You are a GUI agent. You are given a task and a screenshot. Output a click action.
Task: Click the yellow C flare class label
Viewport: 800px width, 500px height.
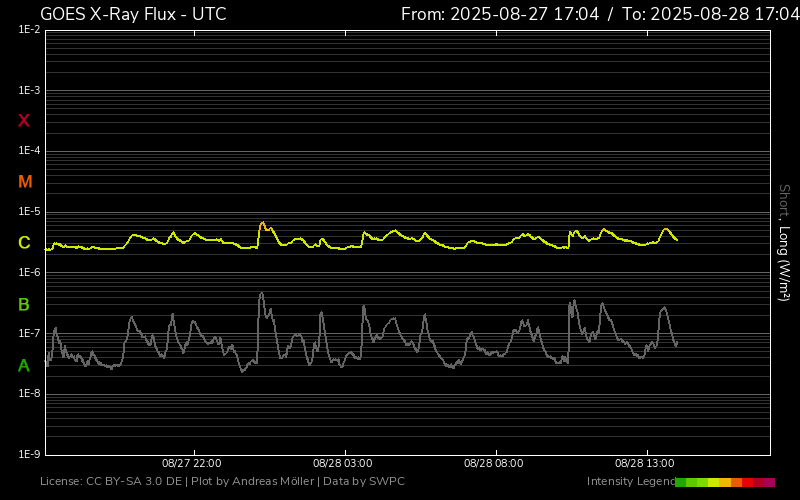coord(24,243)
